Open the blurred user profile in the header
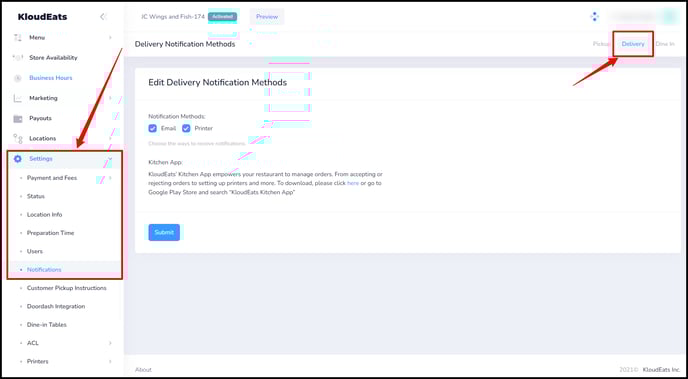The height and width of the screenshot is (379, 688). (643, 17)
